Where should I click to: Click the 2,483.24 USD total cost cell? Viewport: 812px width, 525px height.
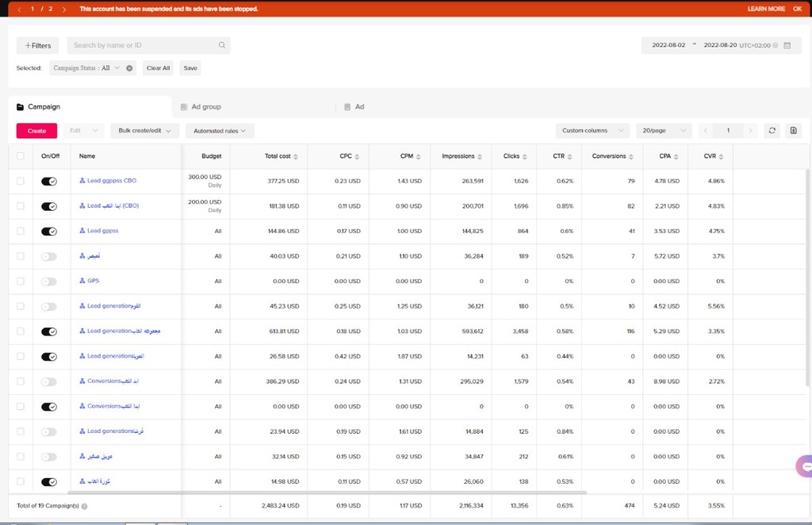click(x=280, y=506)
